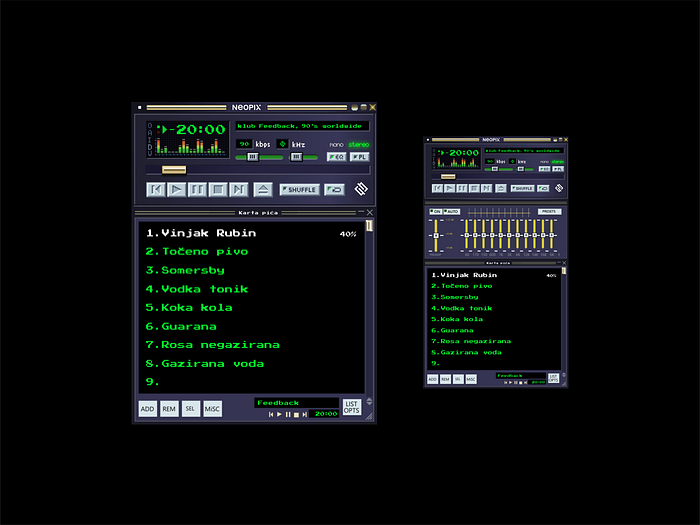Click Next track button in small player
This screenshot has height=525, width=700.
click(486, 188)
